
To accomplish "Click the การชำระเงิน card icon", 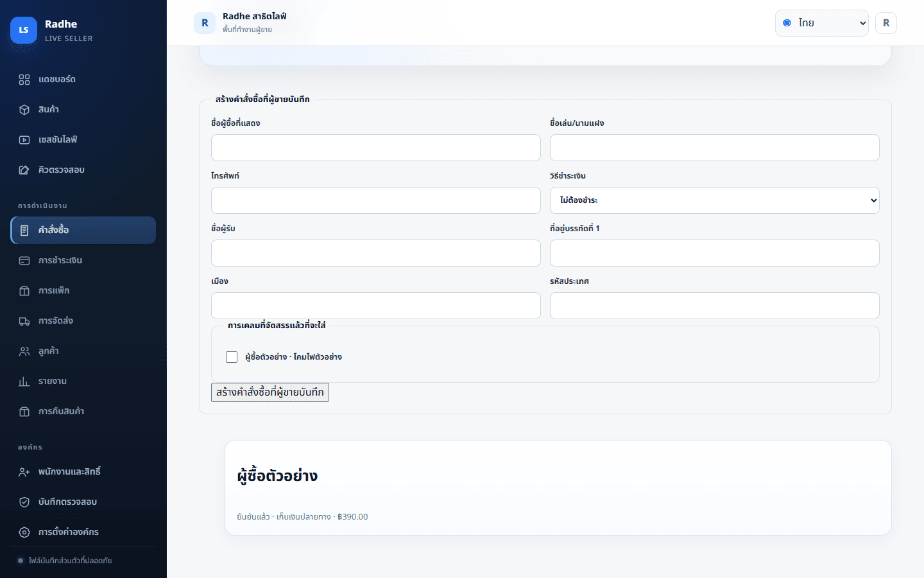I will [x=24, y=261].
